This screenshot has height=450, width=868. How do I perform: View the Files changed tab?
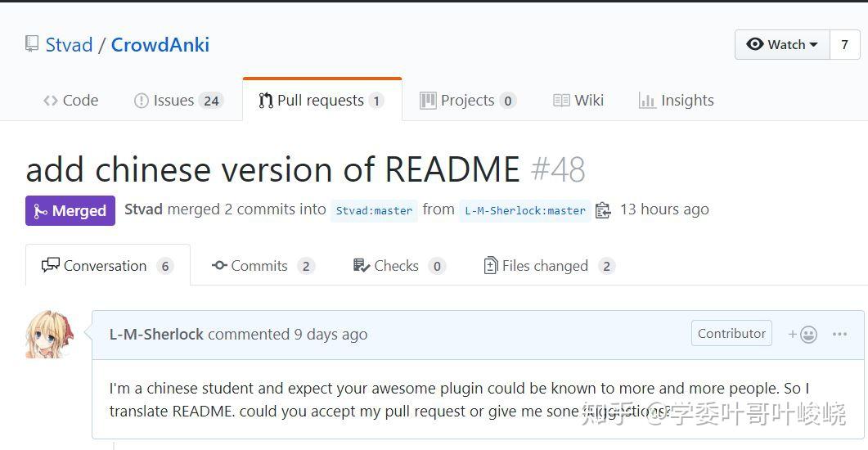[548, 266]
